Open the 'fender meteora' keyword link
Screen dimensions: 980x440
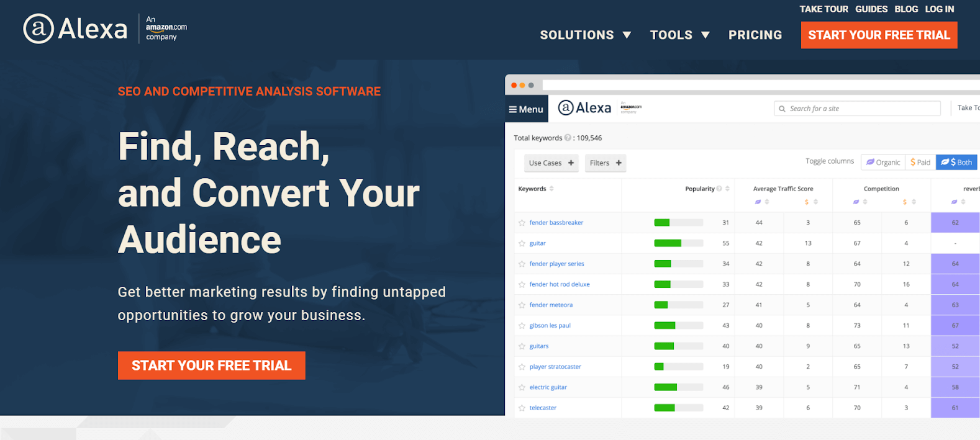[551, 305]
